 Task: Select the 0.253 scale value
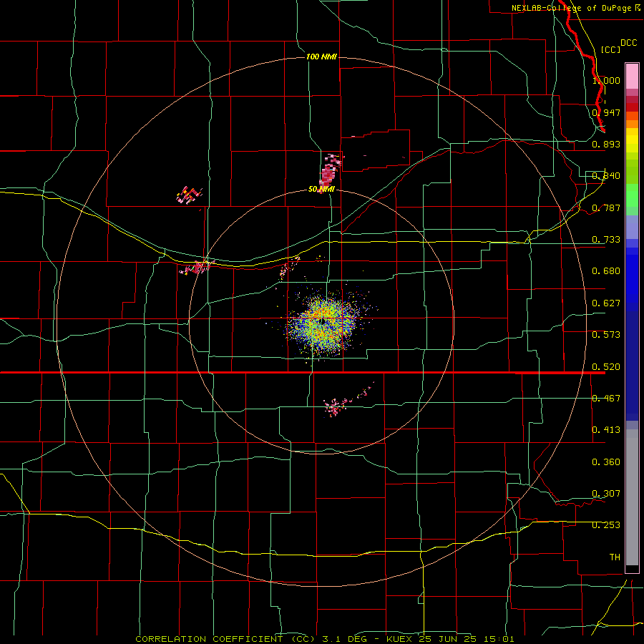point(606,525)
